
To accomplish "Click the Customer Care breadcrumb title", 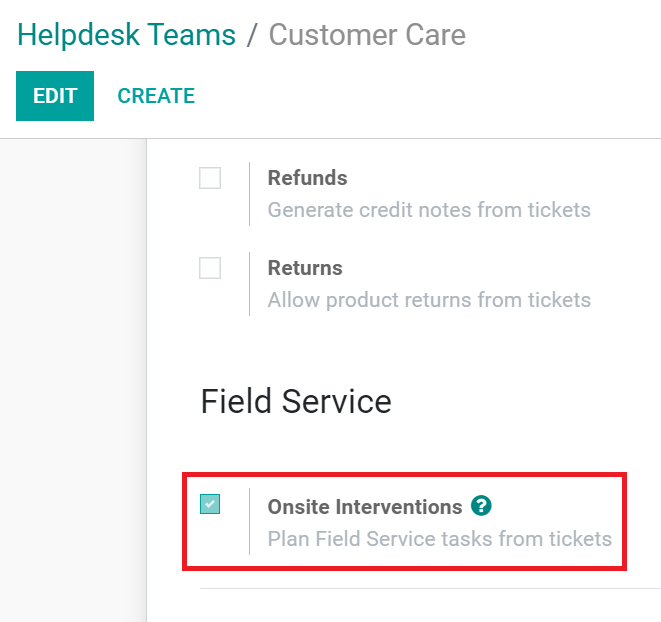I will point(367,35).
